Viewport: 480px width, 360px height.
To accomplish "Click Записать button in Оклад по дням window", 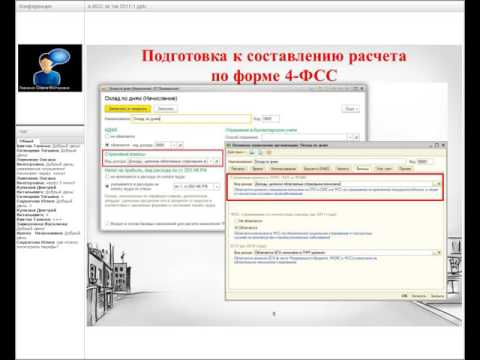I will pyautogui.click(x=166, y=109).
